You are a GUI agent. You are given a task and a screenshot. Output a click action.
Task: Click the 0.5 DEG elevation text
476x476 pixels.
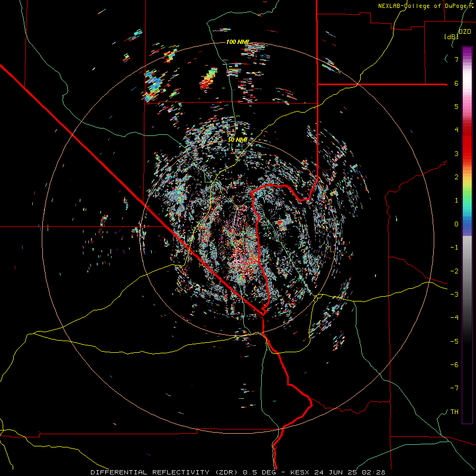[x=259, y=472]
